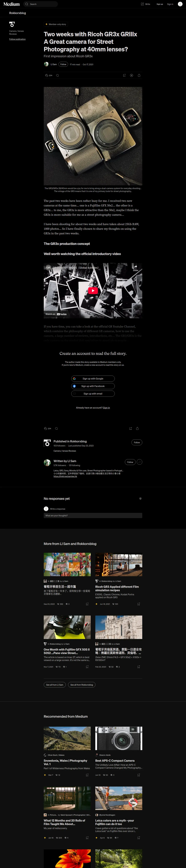Click the Member-only story badge
The width and height of the screenshot is (186, 868).
click(56, 24)
